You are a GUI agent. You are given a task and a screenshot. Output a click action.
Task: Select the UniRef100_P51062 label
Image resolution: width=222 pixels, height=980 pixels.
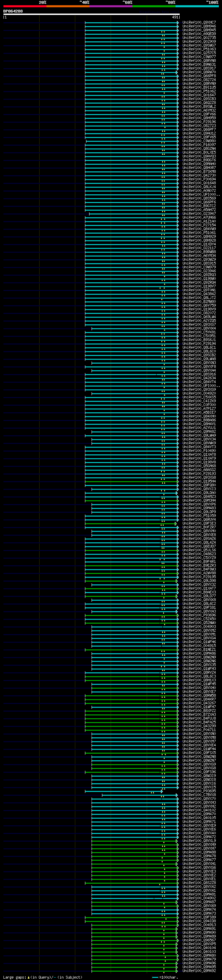click(199, 91)
